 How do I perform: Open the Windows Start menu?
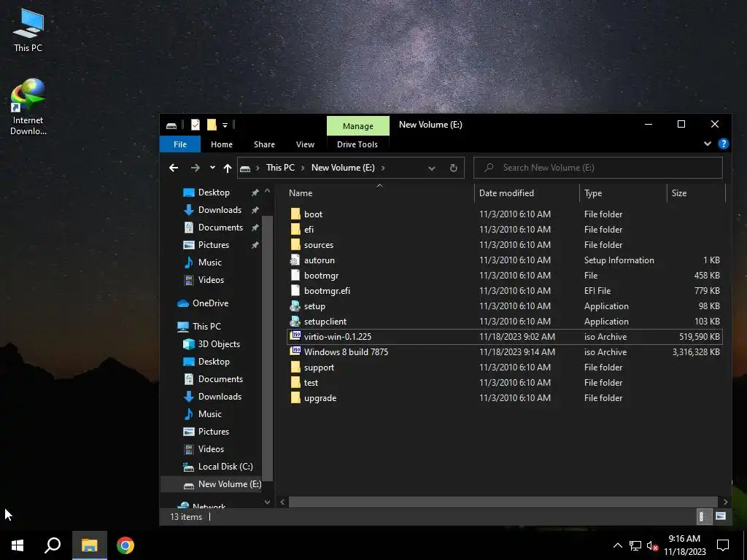coord(18,545)
